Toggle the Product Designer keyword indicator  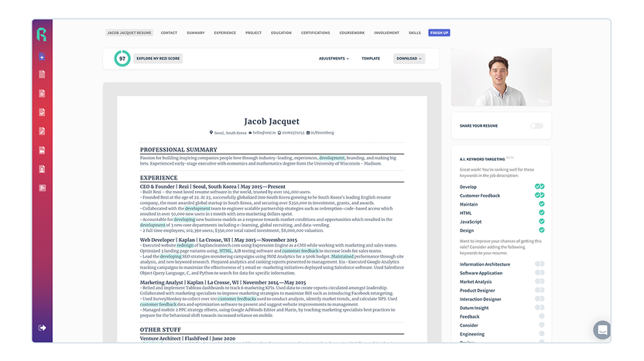click(540, 290)
